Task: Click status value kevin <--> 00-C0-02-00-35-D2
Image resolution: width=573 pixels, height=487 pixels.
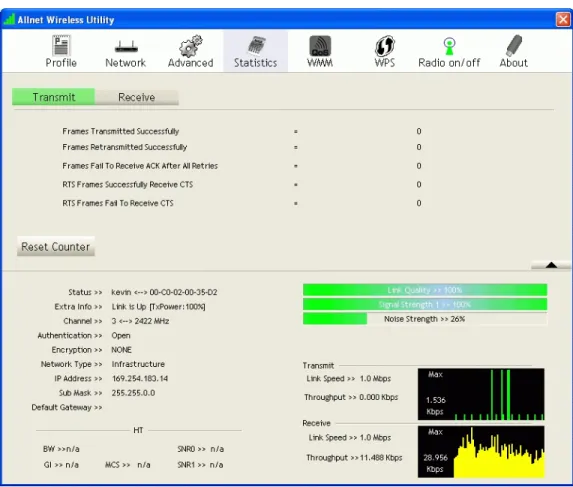Action: (164, 292)
